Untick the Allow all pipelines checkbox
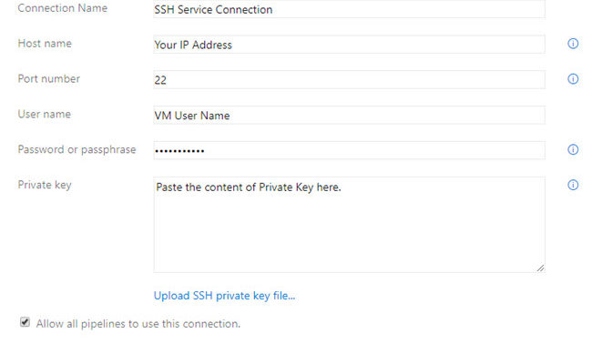 (x=25, y=322)
